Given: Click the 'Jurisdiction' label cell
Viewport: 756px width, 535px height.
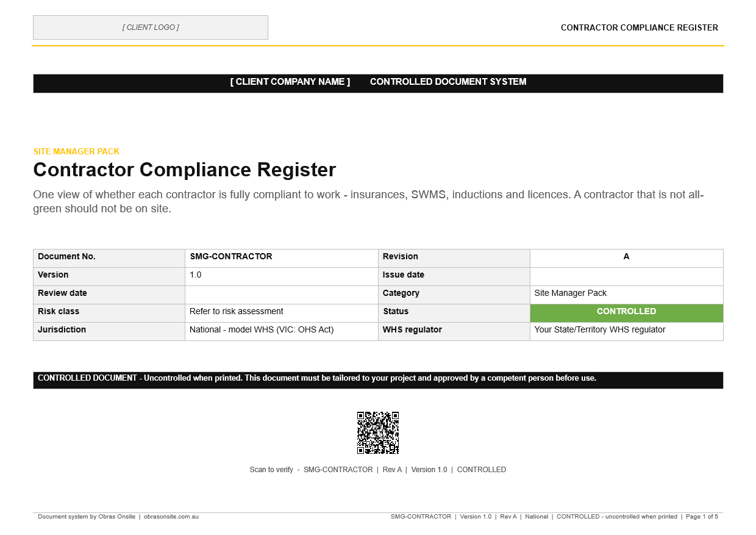Looking at the screenshot, I should [109, 331].
